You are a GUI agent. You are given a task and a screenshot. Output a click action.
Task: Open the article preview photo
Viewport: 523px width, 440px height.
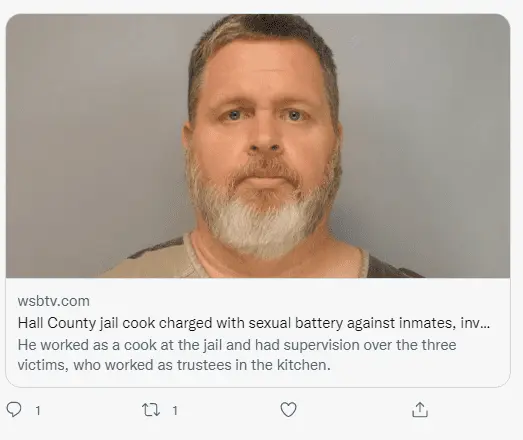point(258,146)
